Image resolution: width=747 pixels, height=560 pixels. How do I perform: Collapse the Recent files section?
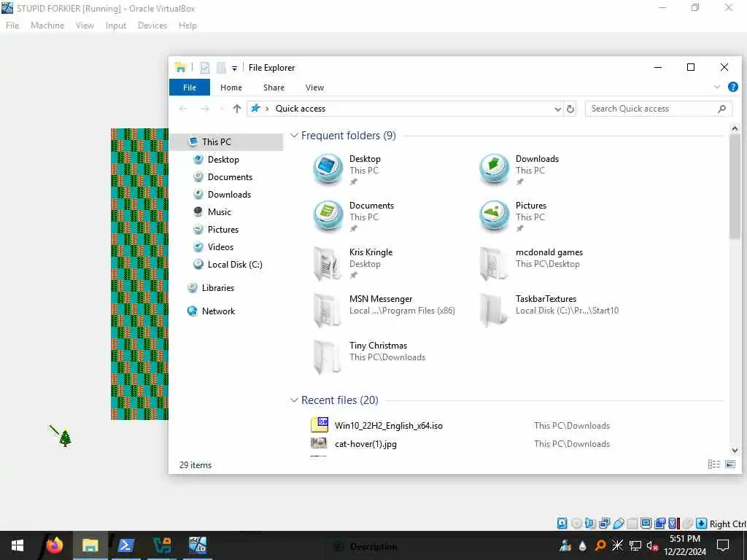pos(295,400)
